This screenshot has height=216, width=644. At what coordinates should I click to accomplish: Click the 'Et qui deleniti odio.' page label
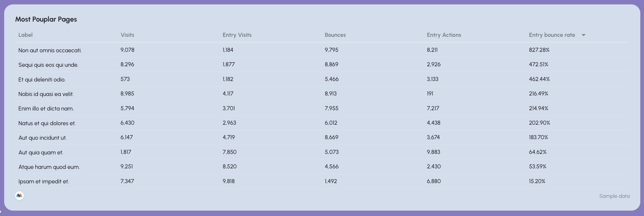tap(42, 80)
